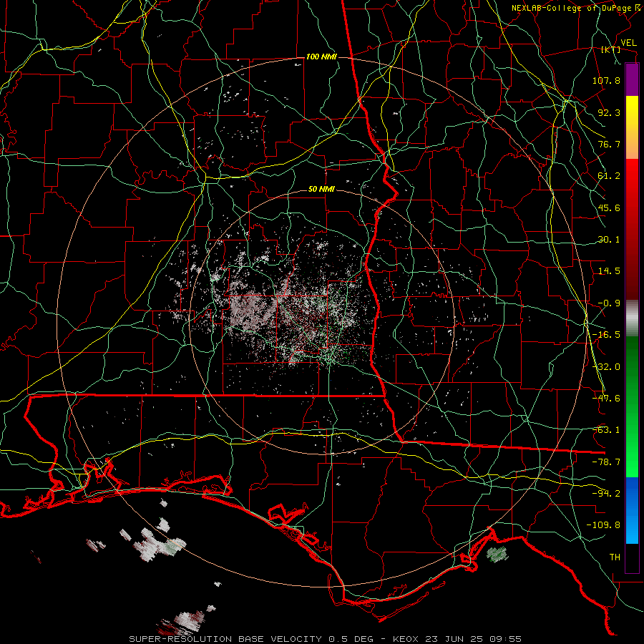Select the 14.5 velocity scale value

609,271
